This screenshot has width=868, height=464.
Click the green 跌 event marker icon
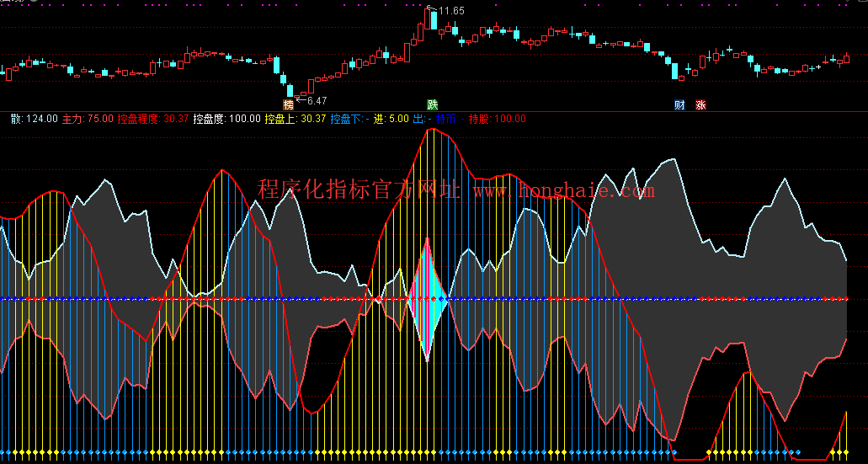point(433,105)
